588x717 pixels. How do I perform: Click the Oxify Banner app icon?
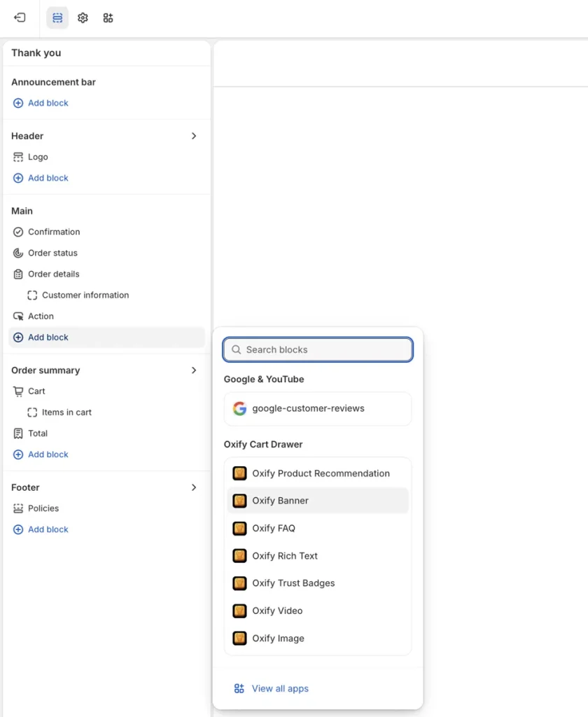coord(239,501)
